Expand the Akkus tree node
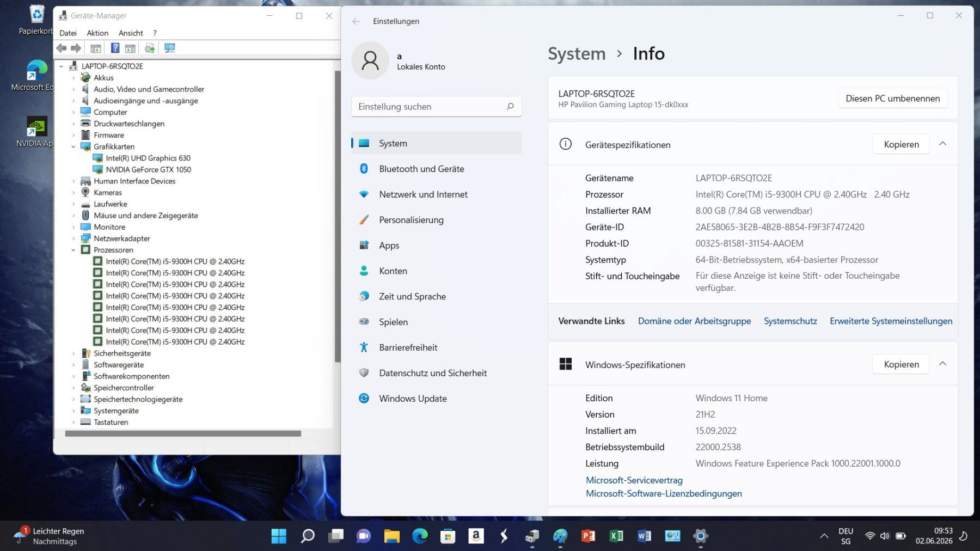 click(x=73, y=78)
